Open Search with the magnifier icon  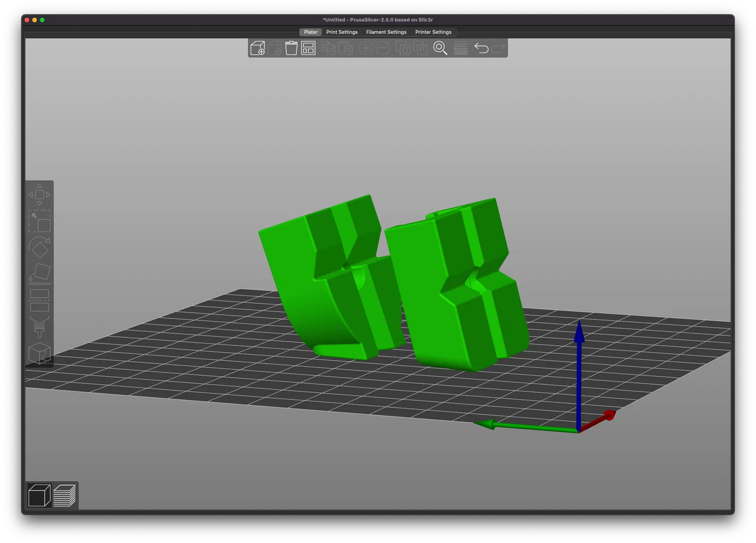(440, 48)
